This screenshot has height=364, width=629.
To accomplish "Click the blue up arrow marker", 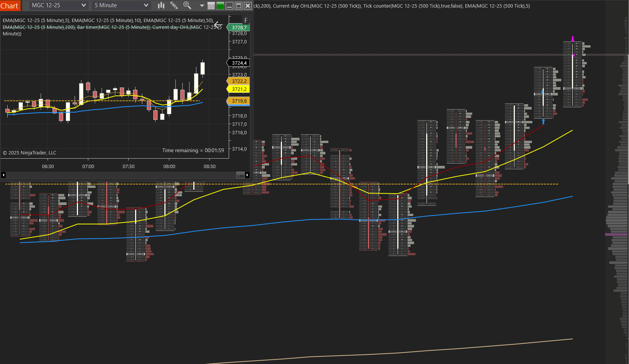I will click(x=543, y=121).
